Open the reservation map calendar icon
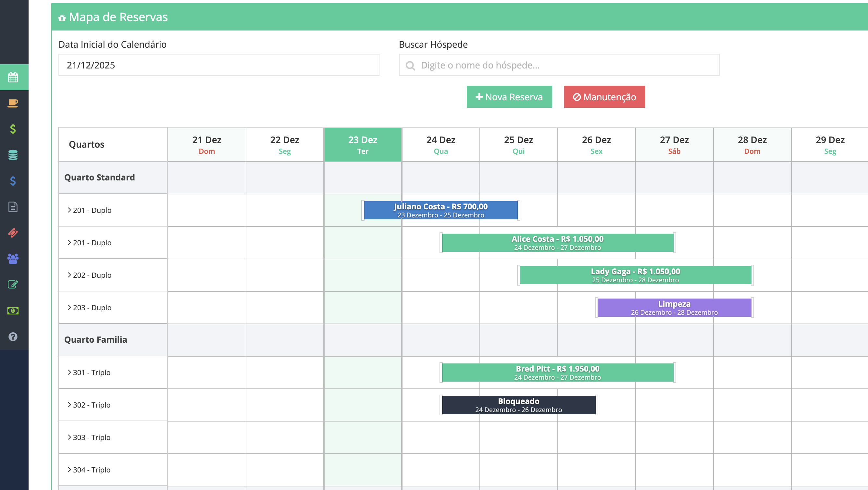Viewport: 868px width, 490px height. tap(12, 77)
